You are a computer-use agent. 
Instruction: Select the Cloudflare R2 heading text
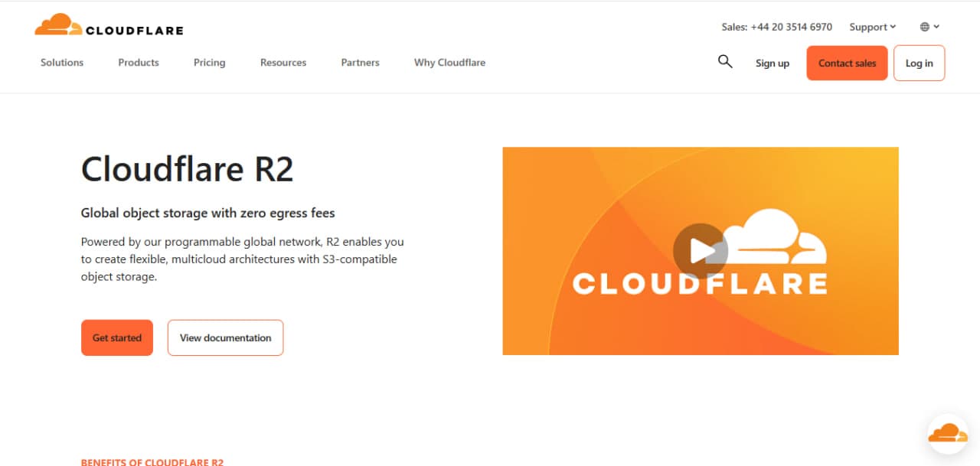pyautogui.click(x=187, y=169)
